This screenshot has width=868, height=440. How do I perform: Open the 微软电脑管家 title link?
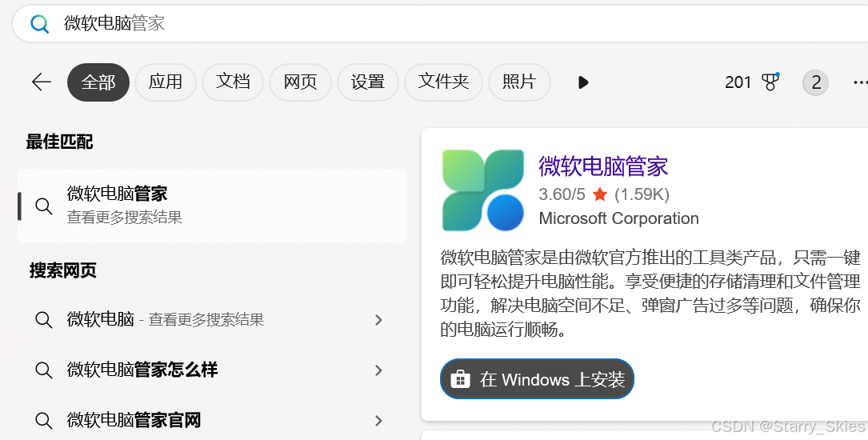(x=603, y=166)
